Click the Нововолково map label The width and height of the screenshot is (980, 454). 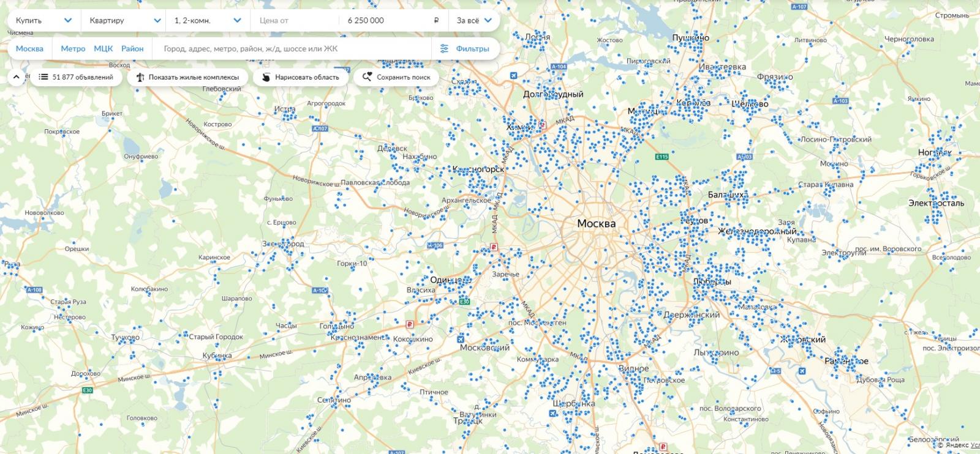click(44, 213)
